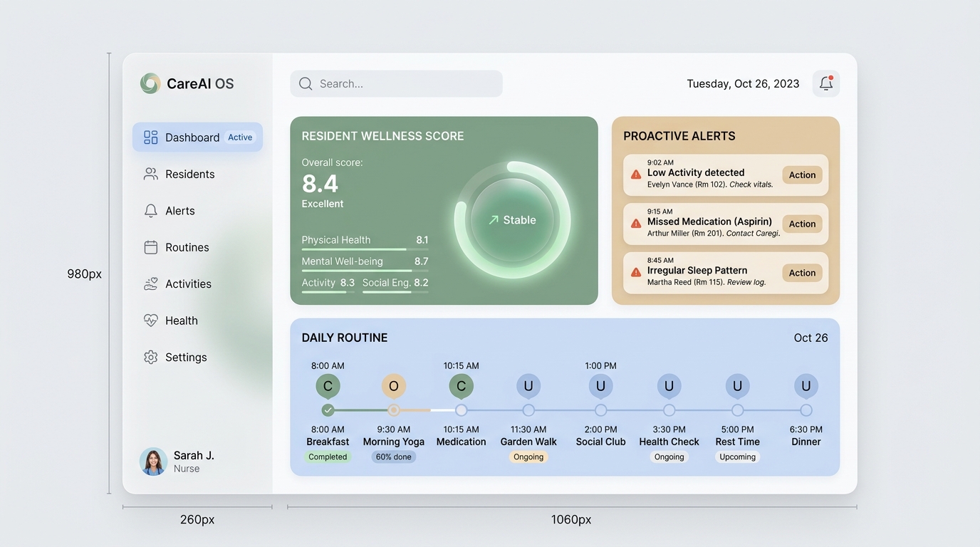Click the Health heartbeat icon
Viewport: 980px width, 547px height.
coord(150,321)
